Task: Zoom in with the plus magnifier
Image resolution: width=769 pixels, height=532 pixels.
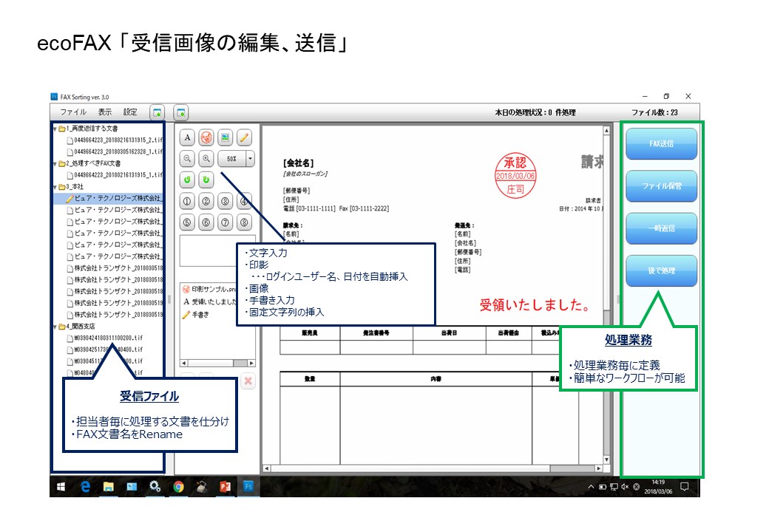Action: pyautogui.click(x=206, y=159)
